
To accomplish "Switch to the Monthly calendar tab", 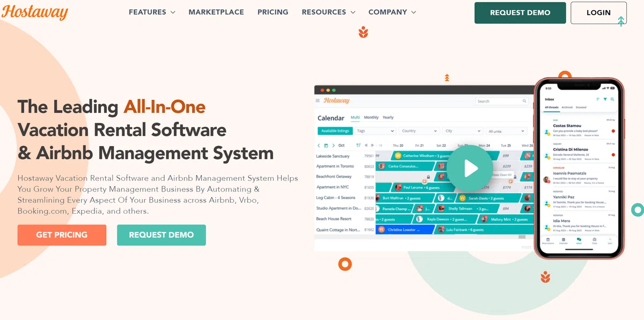I will coord(371,118).
